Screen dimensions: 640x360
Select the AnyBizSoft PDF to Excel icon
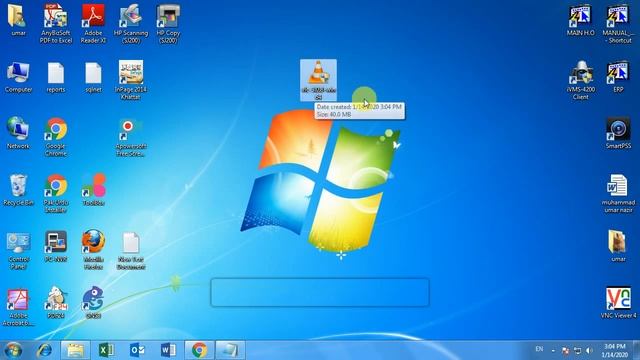click(56, 23)
